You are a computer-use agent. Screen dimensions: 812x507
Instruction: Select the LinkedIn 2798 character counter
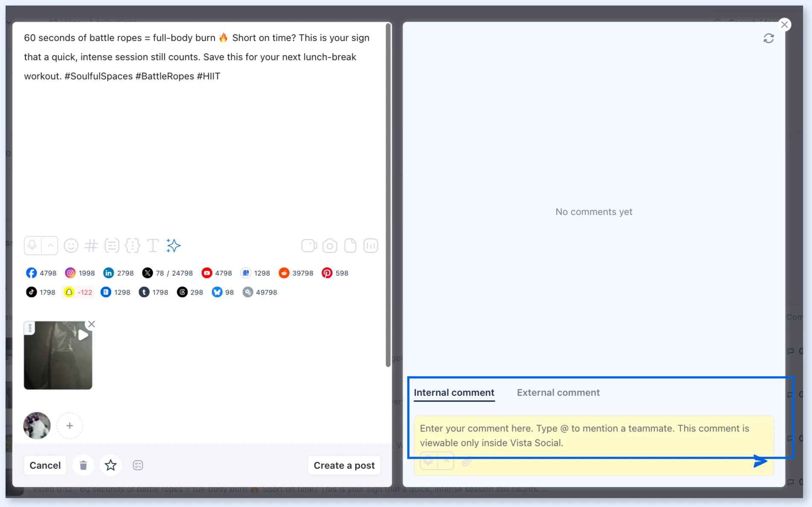coord(119,273)
